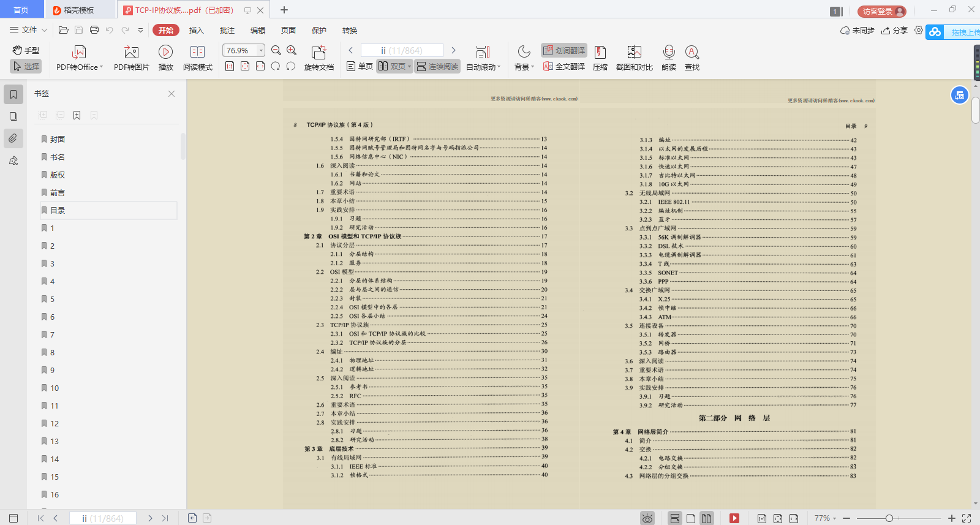
Task: Click the 朗读 read-aloud icon
Action: pos(669,52)
